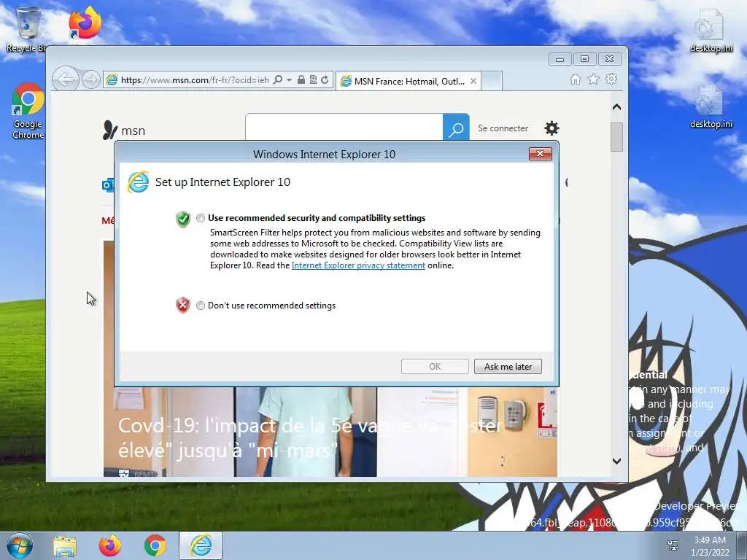Image resolution: width=747 pixels, height=560 pixels.
Task: Click the greyed-out OK button in dialog
Action: click(435, 367)
